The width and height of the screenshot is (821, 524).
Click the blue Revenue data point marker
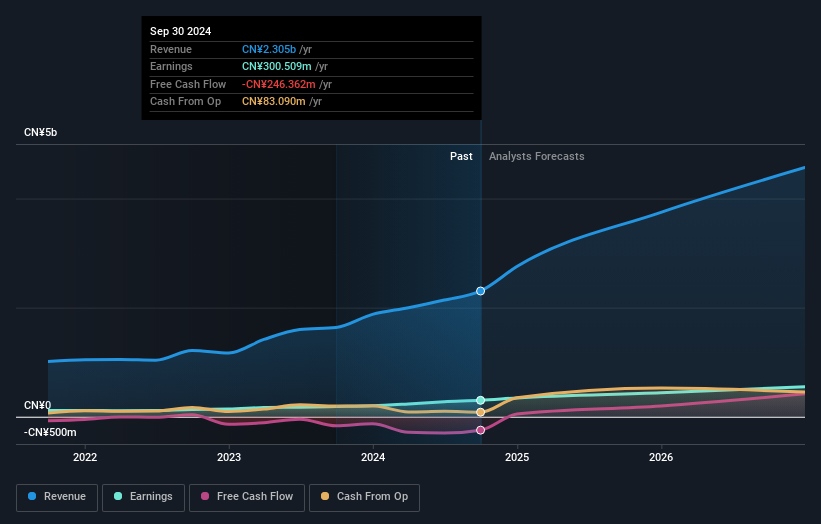480,291
